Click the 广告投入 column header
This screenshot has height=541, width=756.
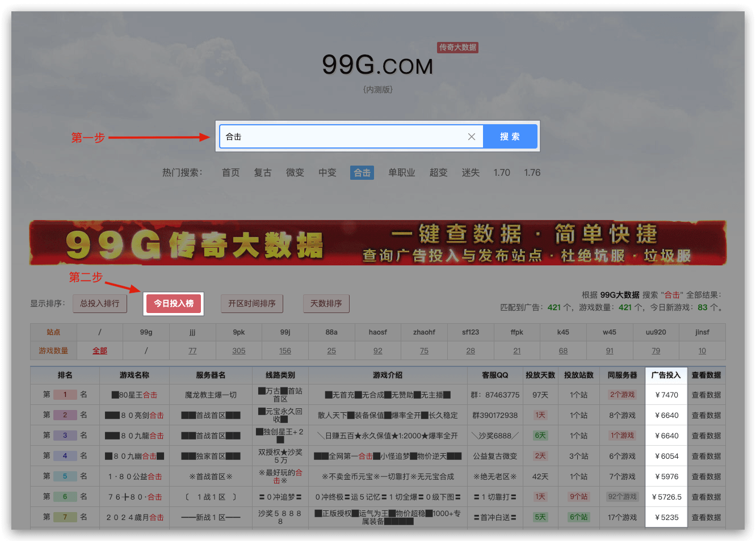(666, 375)
